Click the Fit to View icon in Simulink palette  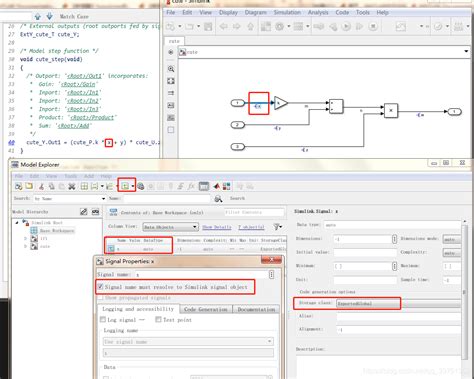click(x=171, y=81)
